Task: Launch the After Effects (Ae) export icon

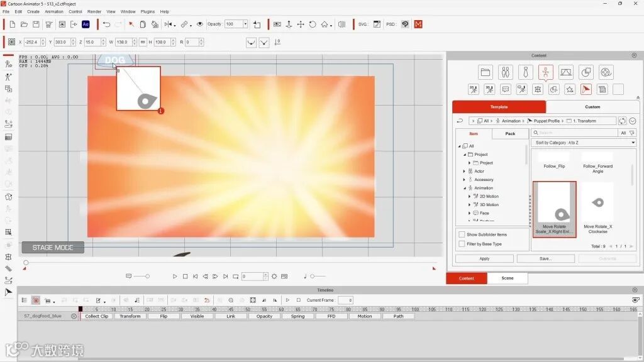Action: [86, 25]
